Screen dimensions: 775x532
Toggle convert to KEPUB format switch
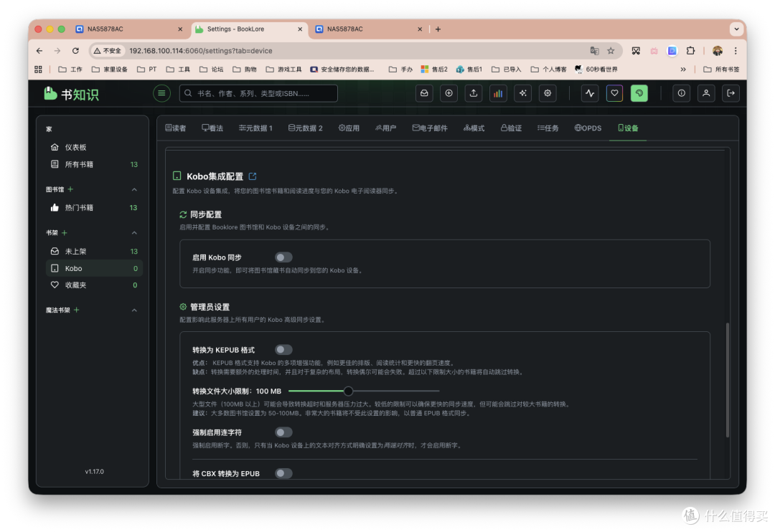pyautogui.click(x=283, y=350)
